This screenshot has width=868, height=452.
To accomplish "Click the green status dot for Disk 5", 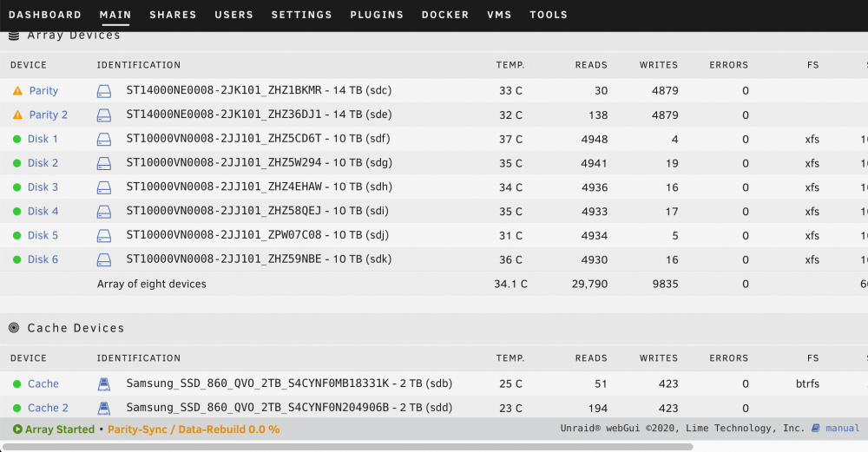I will tap(17, 236).
